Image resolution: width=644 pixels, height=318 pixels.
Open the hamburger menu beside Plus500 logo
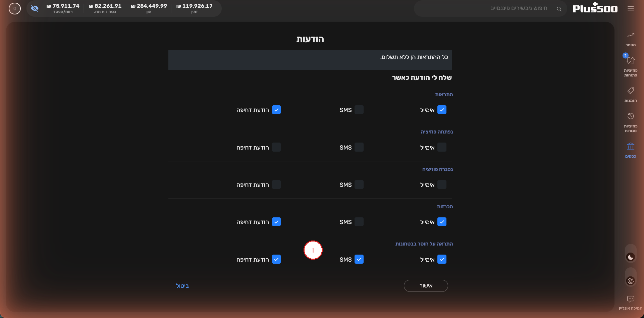tap(631, 8)
